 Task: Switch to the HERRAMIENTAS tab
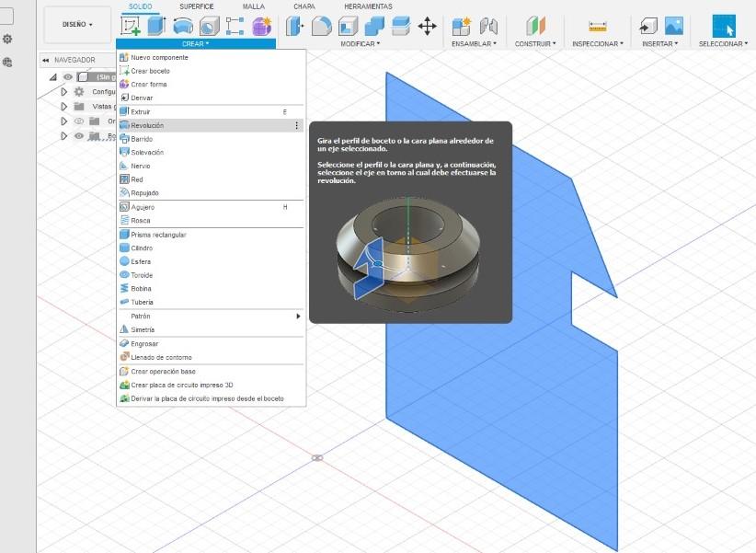point(368,6)
